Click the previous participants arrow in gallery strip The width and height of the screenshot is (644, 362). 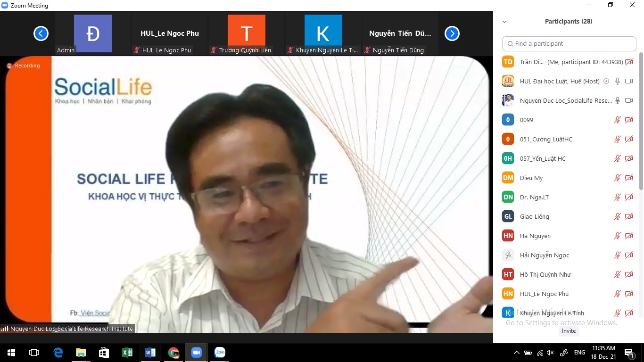[41, 33]
